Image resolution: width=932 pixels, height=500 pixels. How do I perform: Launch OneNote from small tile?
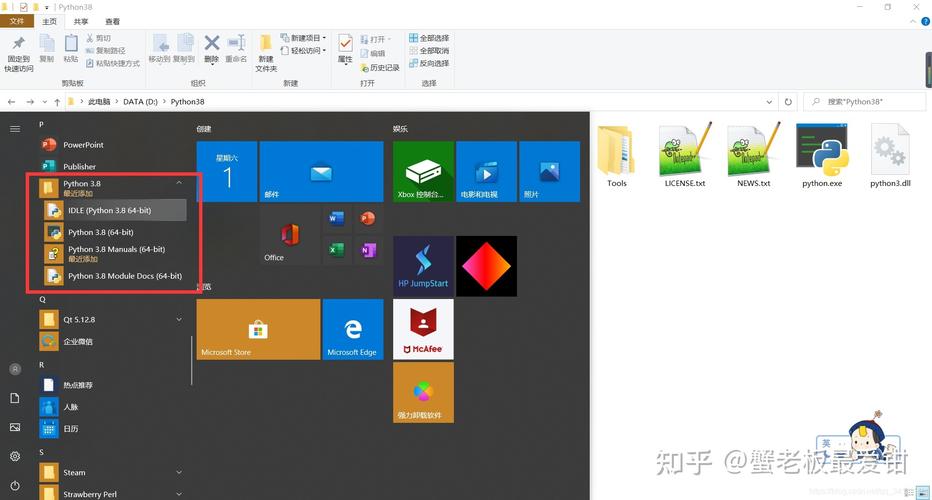coord(368,250)
